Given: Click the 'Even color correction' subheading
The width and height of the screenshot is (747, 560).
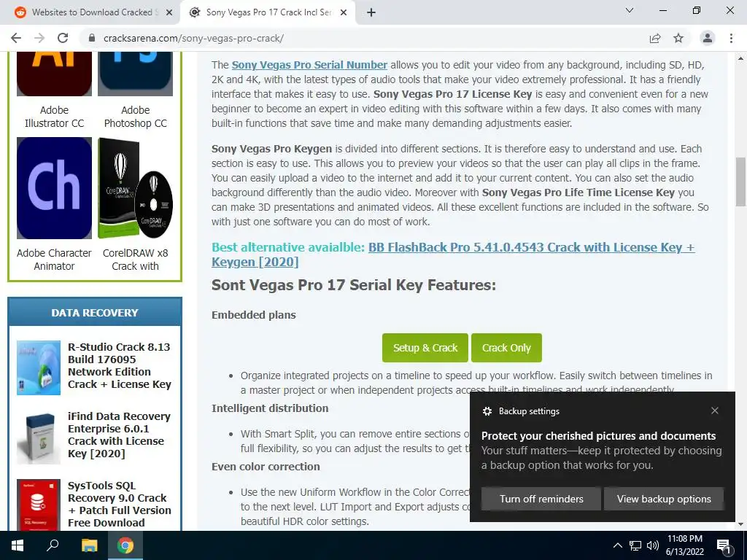Looking at the screenshot, I should click(266, 466).
